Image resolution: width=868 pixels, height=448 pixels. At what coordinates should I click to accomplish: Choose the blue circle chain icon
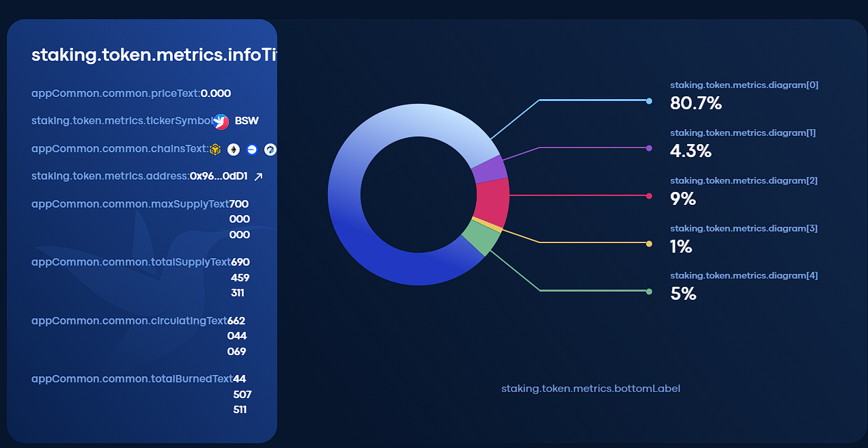click(x=252, y=149)
